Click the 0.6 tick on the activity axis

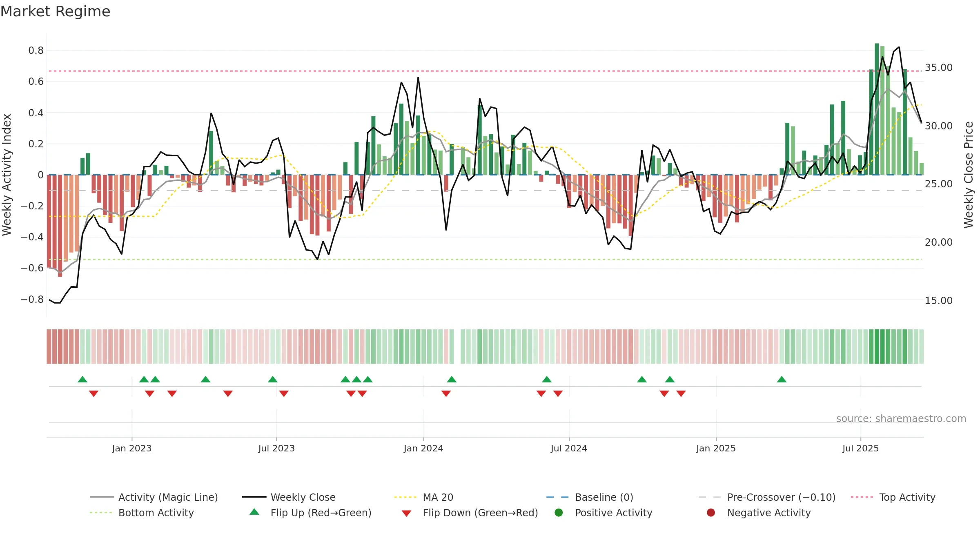36,82
